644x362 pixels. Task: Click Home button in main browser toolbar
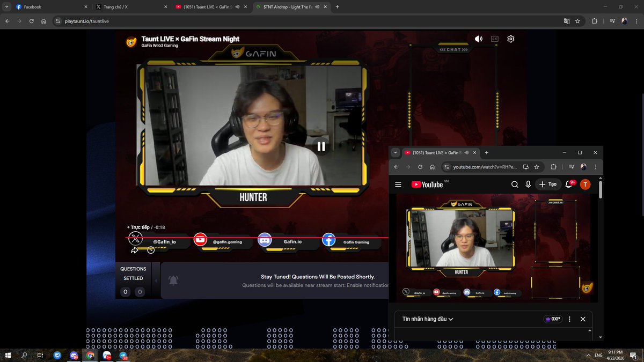coord(43,21)
